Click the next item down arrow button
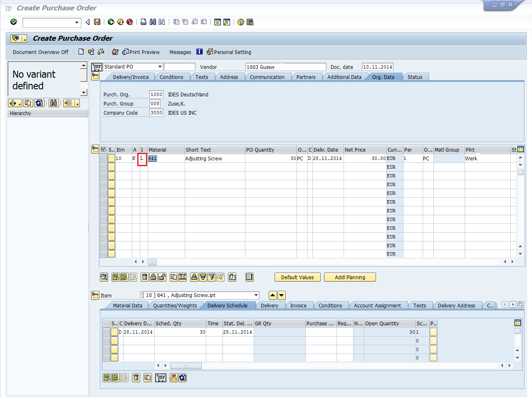 pos(282,295)
